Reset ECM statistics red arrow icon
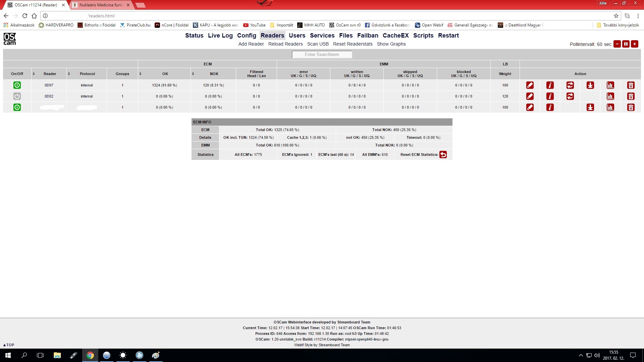644x362 pixels. pos(443,155)
